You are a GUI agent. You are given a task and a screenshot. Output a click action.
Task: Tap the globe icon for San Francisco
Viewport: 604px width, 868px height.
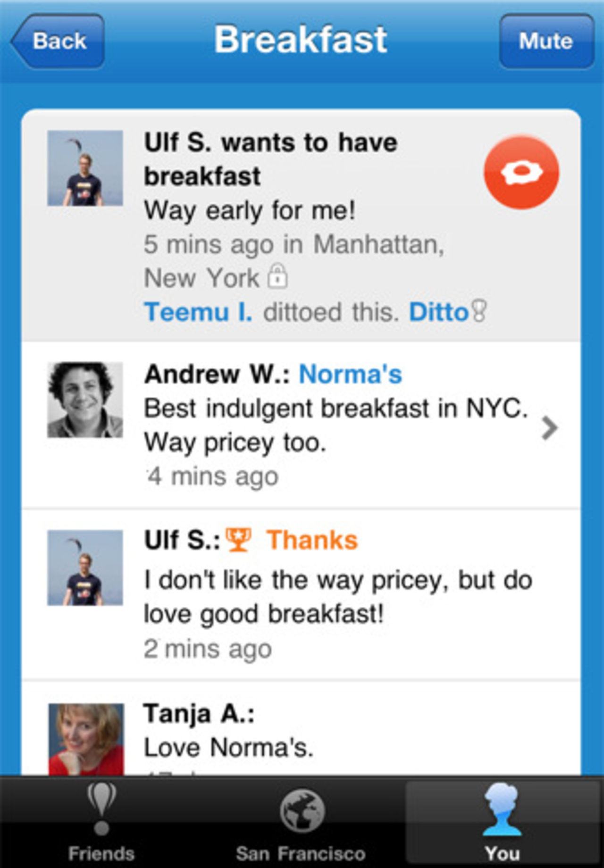coord(302,811)
